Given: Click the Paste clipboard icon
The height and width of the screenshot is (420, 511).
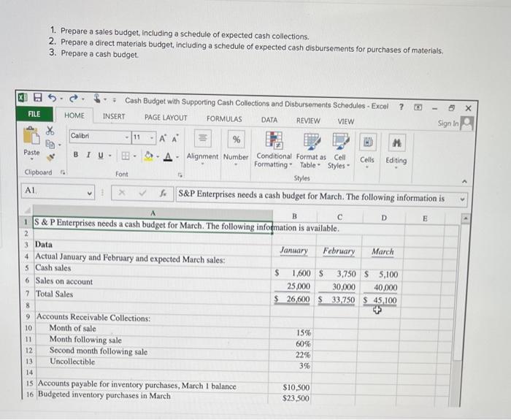Looking at the screenshot, I should [x=31, y=137].
